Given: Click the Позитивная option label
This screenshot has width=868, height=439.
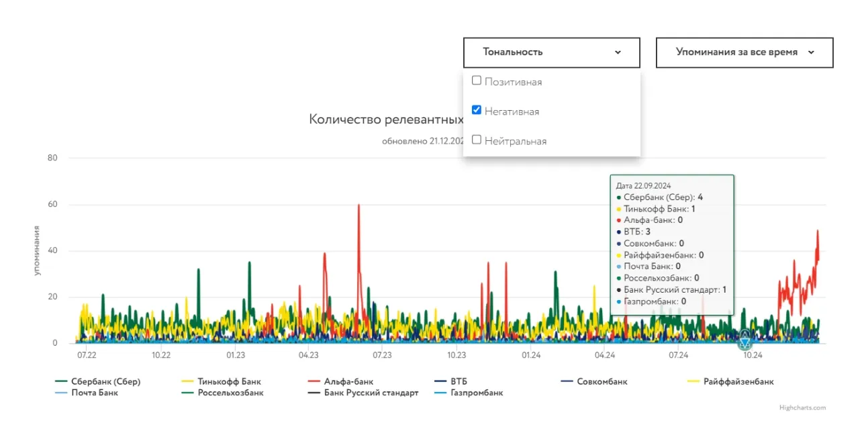Looking at the screenshot, I should 513,82.
